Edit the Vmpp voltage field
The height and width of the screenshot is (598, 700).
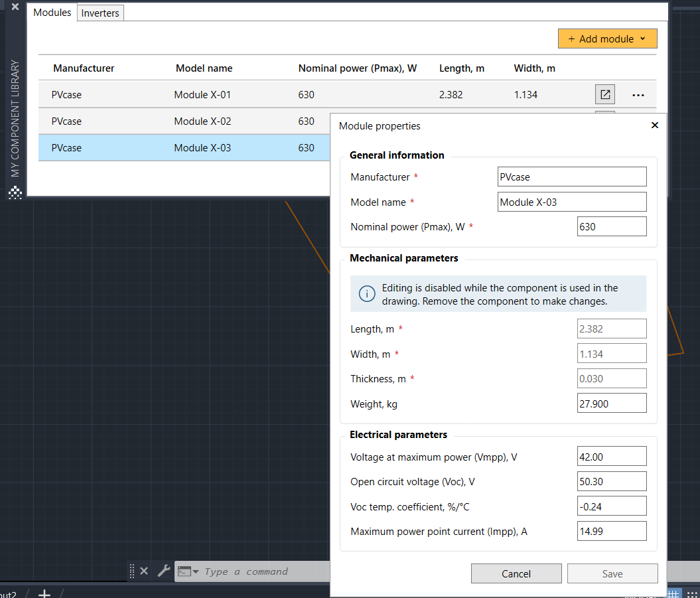click(x=612, y=457)
